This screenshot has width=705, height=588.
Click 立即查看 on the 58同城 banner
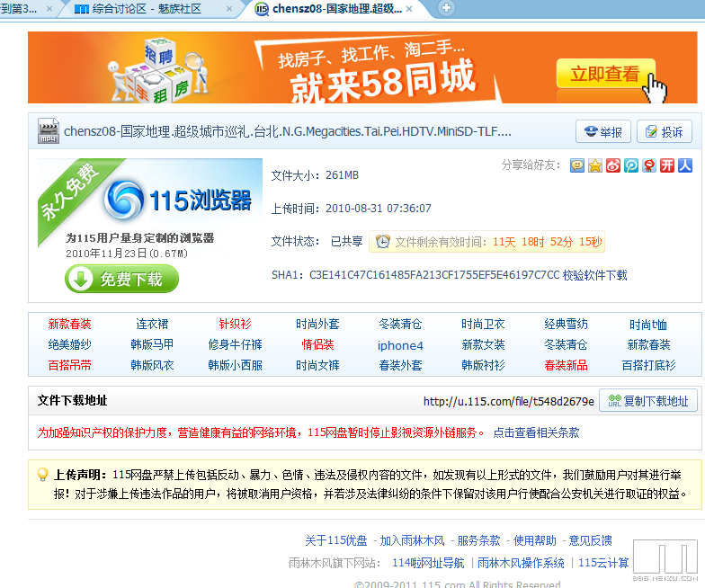(x=605, y=74)
